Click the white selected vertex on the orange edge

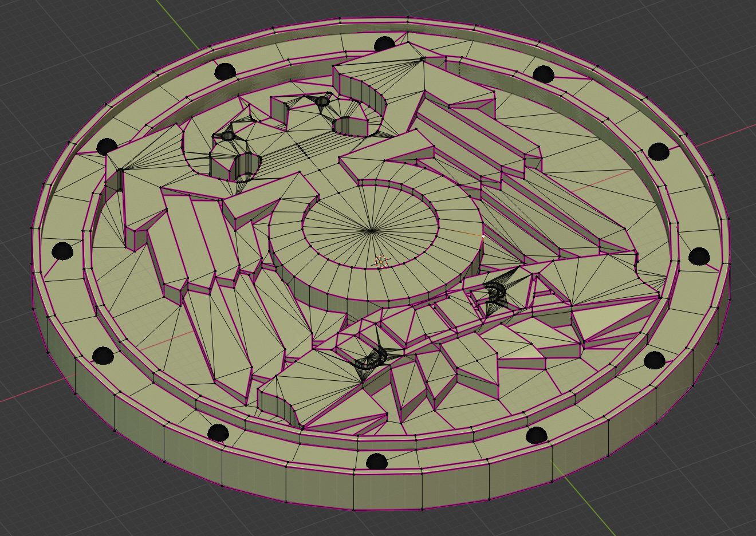pyautogui.click(x=483, y=236)
